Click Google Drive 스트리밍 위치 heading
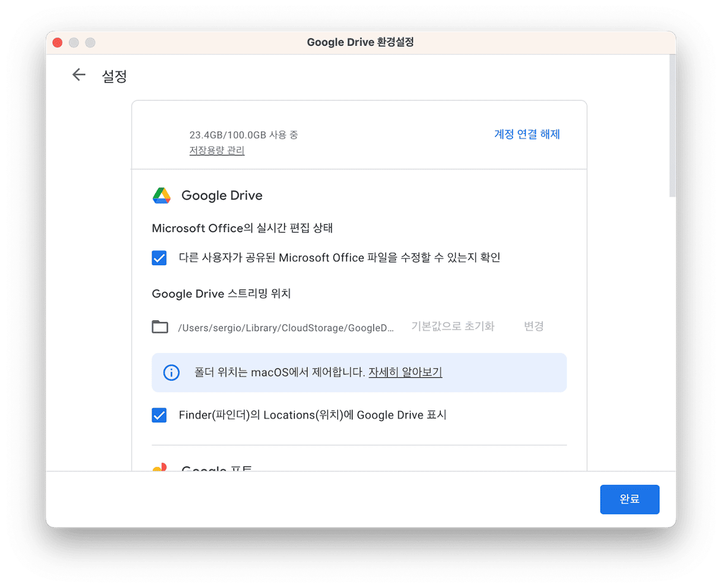Screen dimensions: 722x588 click(x=221, y=294)
